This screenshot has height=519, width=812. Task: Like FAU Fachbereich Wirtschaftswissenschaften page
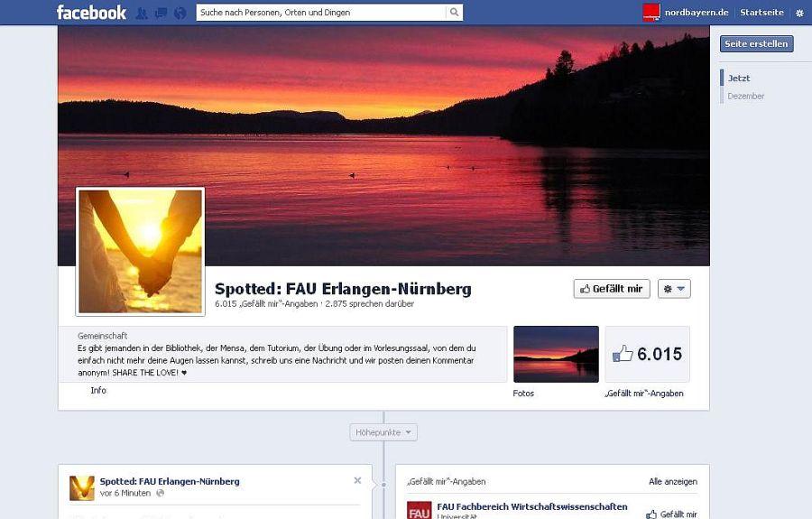[671, 514]
